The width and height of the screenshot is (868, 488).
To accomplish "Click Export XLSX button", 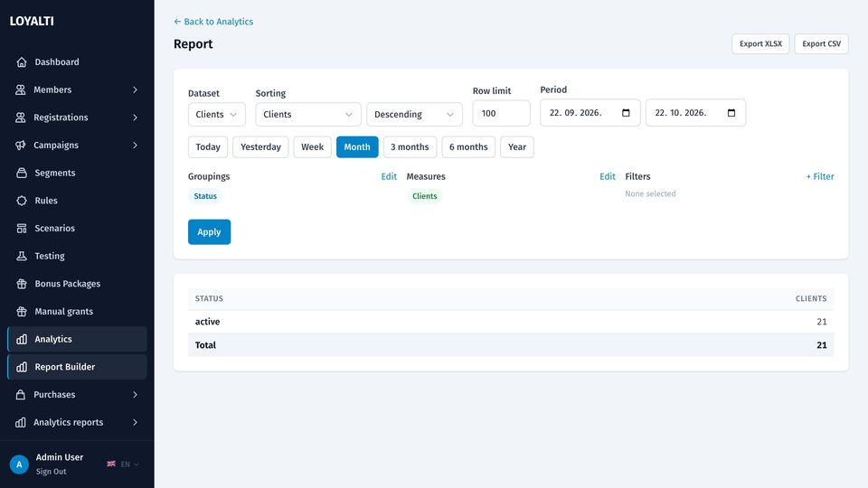I will (760, 43).
